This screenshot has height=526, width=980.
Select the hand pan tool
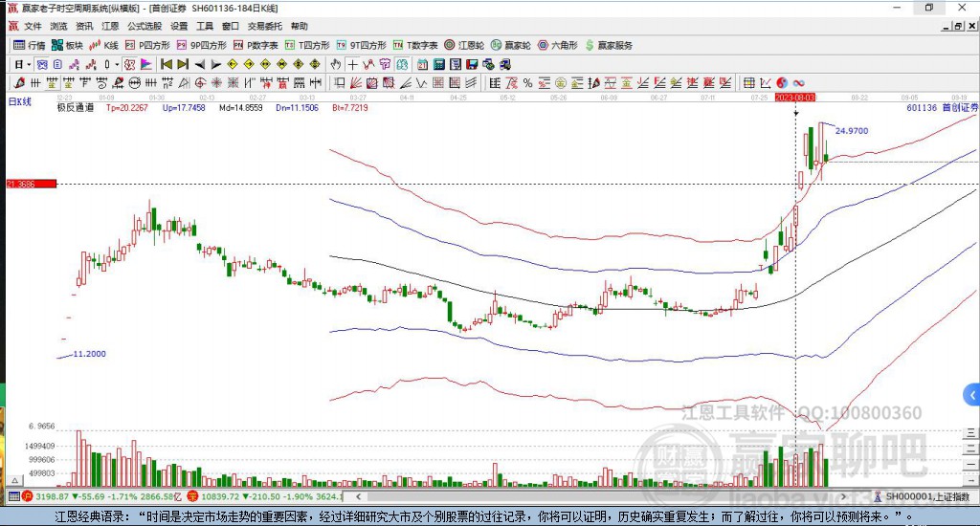click(x=336, y=64)
